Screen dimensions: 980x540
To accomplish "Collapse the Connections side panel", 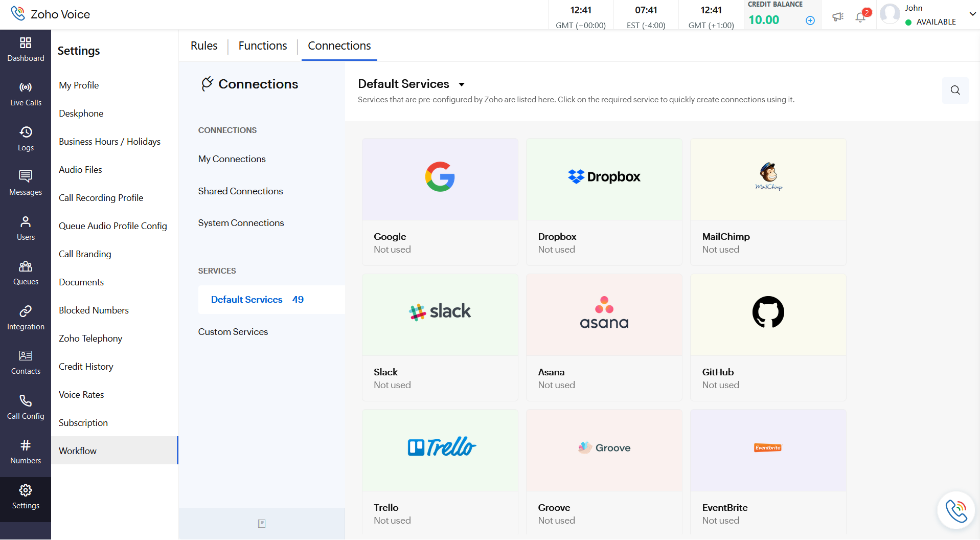I will coord(262,524).
